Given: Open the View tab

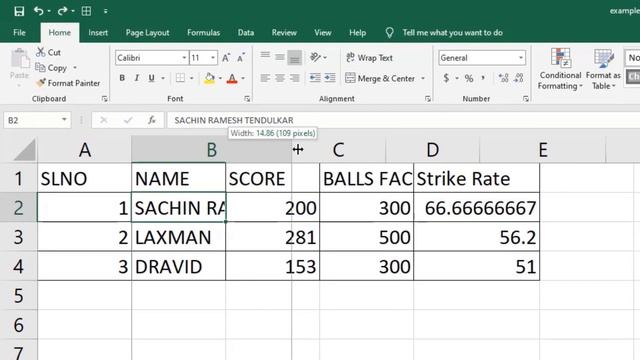Looking at the screenshot, I should [x=322, y=33].
